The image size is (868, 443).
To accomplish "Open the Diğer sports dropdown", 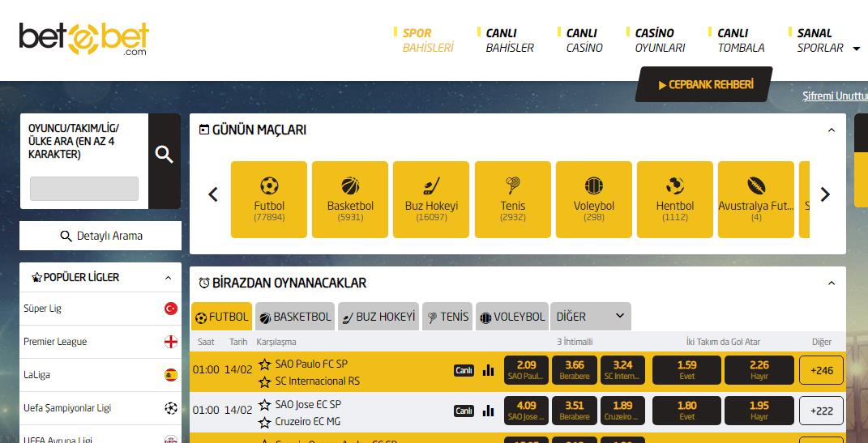I will coord(590,317).
